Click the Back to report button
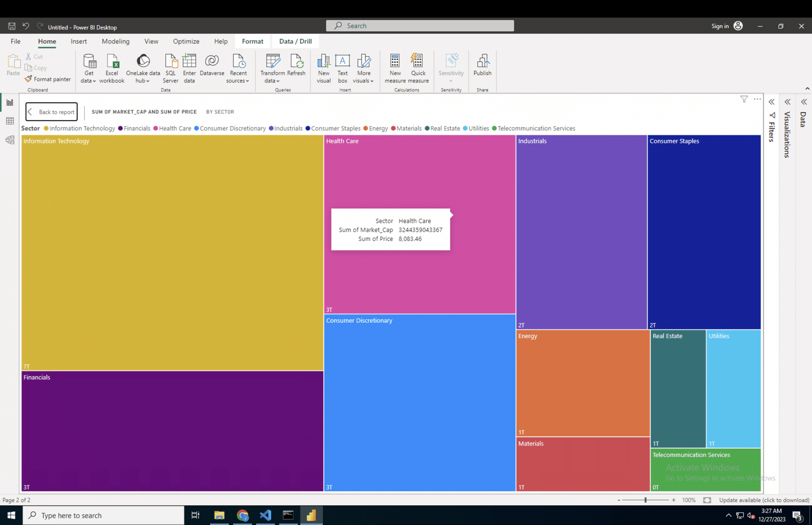 coord(52,112)
